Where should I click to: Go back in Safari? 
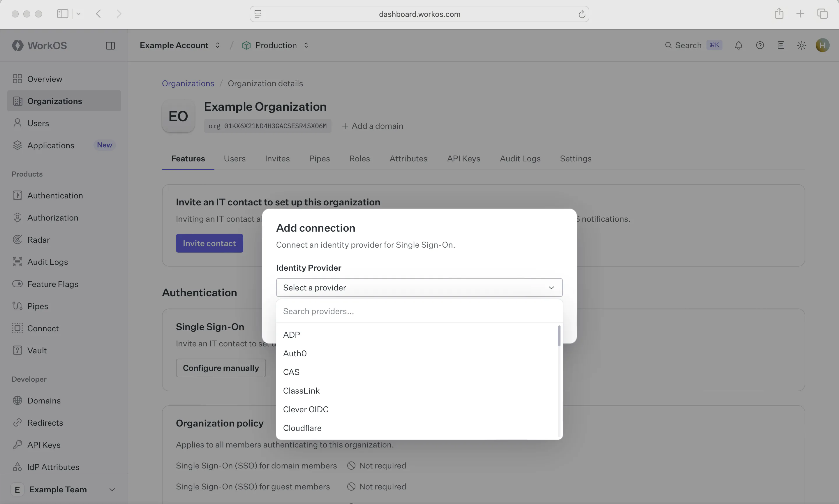[98, 14]
